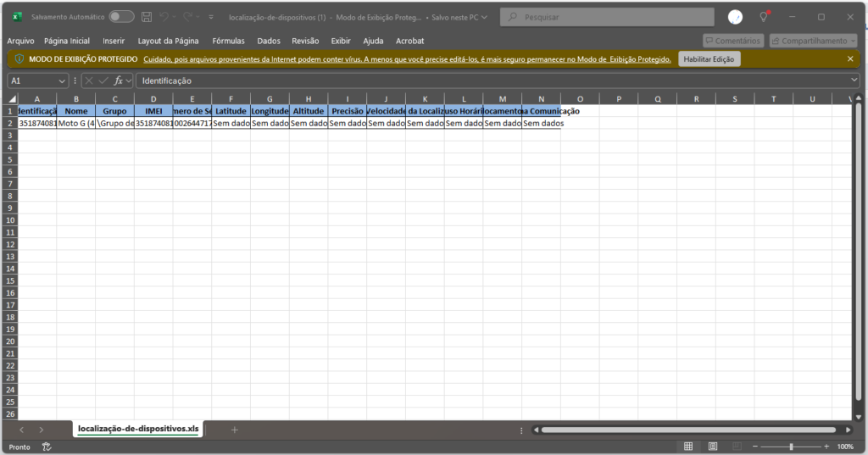
Task: Open the Dados tab
Action: tap(269, 41)
